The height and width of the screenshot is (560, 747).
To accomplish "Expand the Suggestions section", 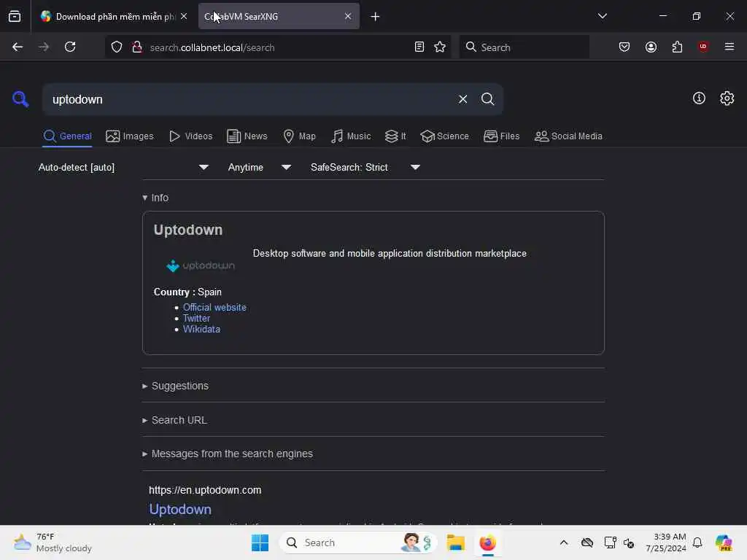I will 175,386.
